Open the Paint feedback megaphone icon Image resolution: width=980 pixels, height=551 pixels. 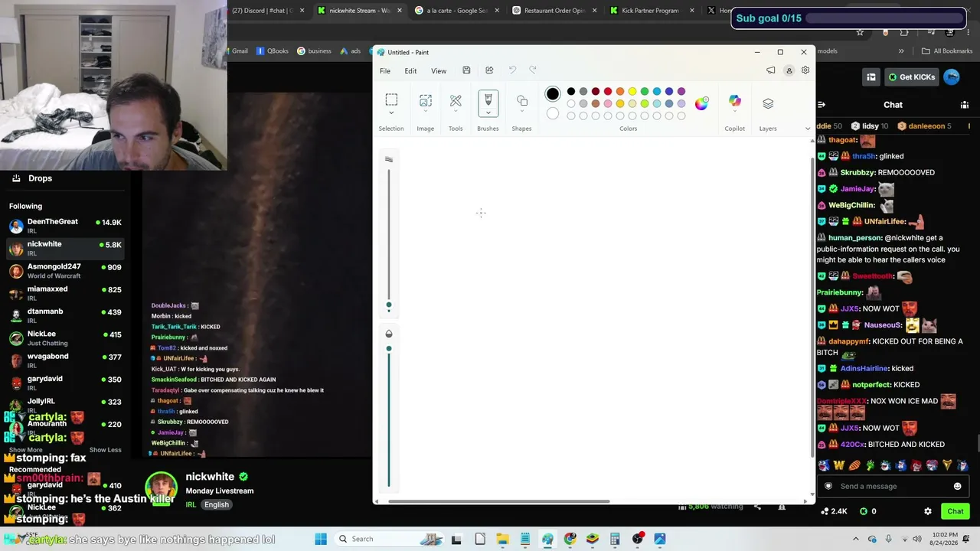click(771, 70)
